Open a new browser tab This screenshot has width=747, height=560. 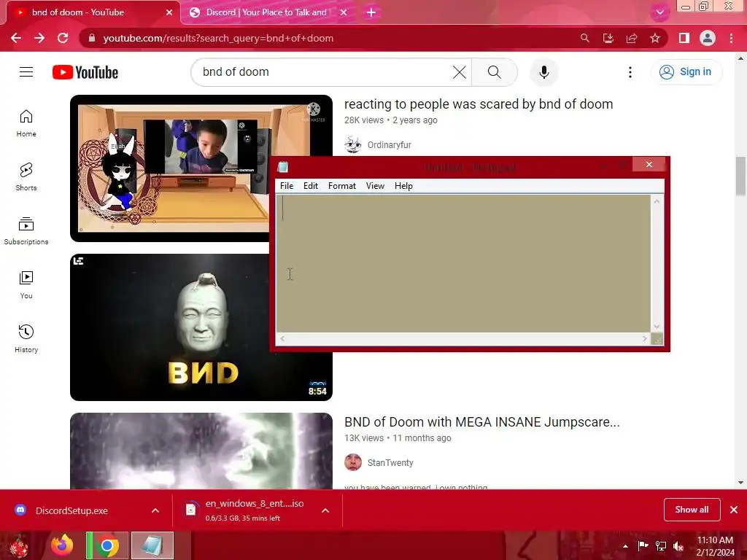point(371,12)
